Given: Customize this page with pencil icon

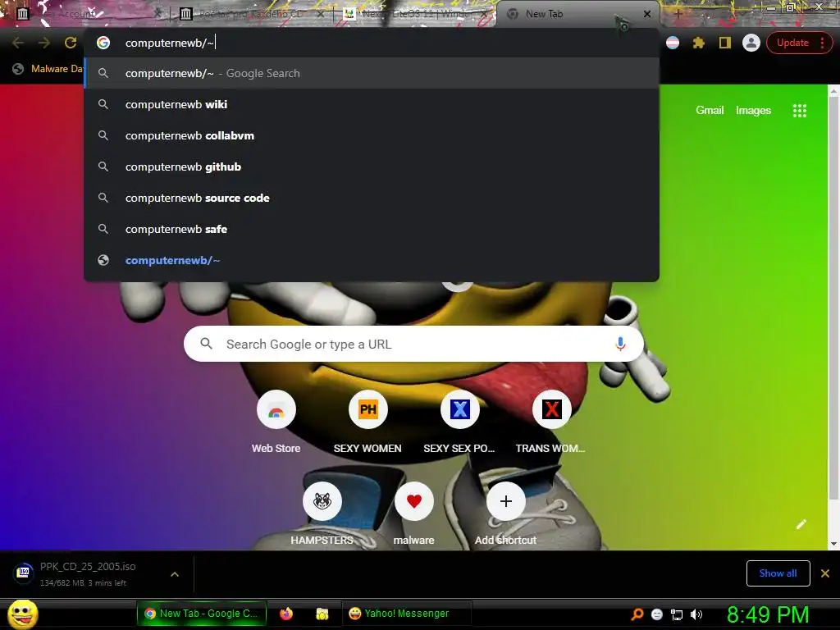Looking at the screenshot, I should [x=801, y=524].
